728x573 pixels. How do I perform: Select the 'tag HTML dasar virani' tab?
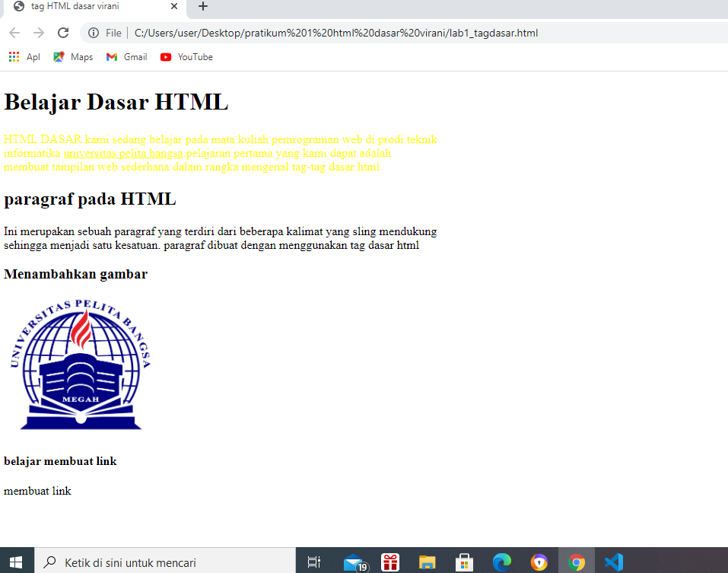click(x=86, y=8)
